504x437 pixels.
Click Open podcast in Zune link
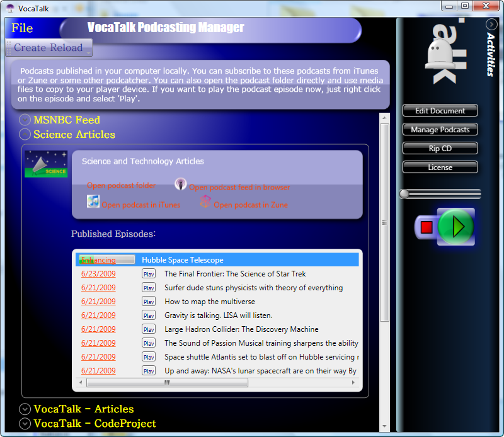[x=251, y=205]
